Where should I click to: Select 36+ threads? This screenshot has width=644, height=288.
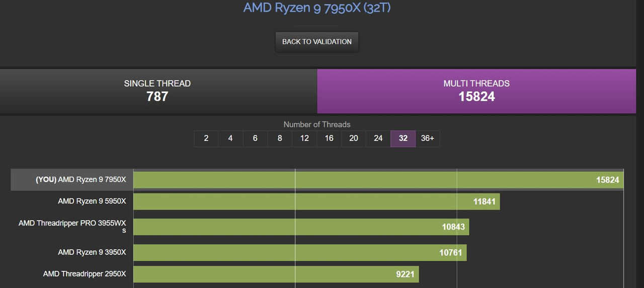point(428,138)
